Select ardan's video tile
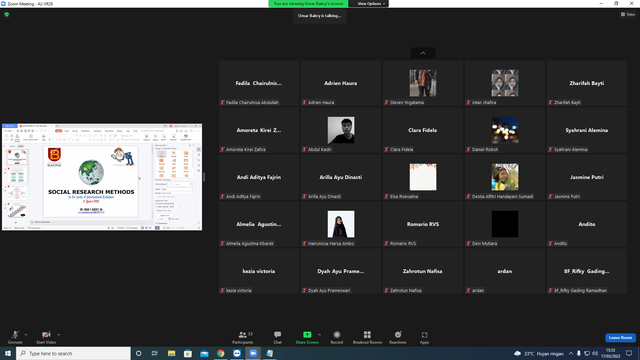 click(x=505, y=271)
